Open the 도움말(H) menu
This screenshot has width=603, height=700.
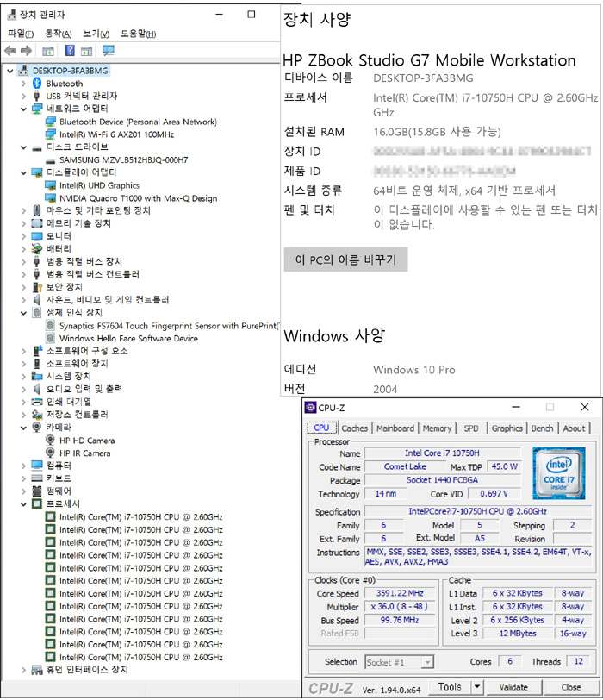tap(139, 34)
